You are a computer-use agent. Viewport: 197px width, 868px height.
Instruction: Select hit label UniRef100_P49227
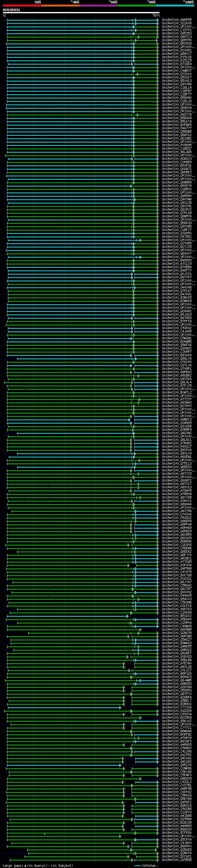(177, 446)
